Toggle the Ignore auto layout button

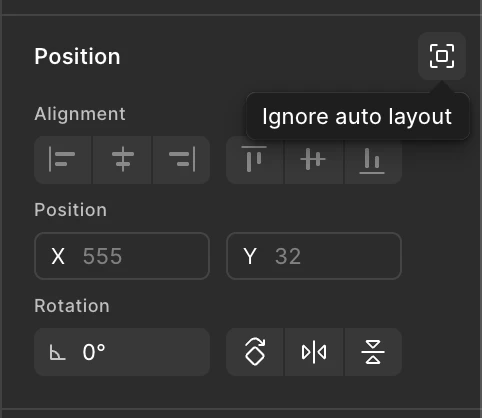point(442,56)
